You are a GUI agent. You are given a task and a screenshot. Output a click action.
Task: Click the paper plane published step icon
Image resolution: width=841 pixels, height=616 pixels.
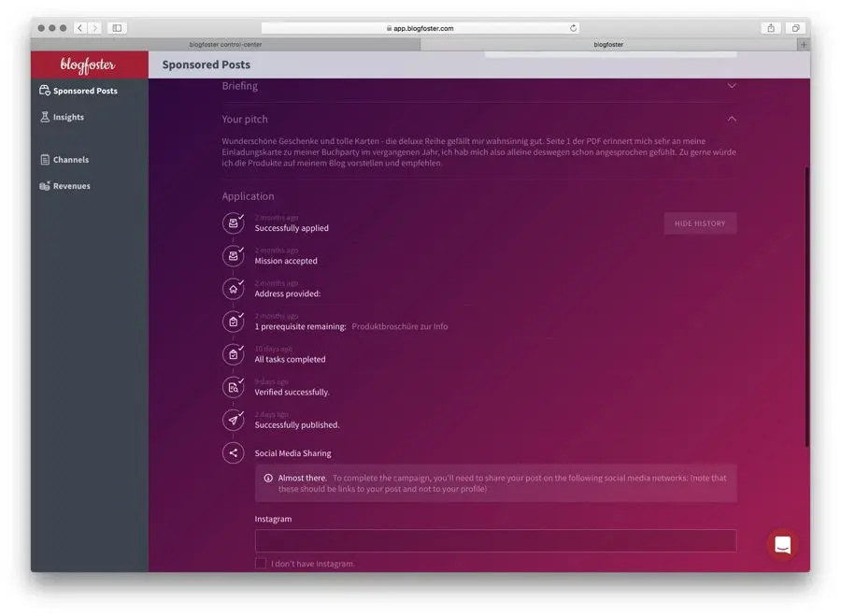coord(233,420)
